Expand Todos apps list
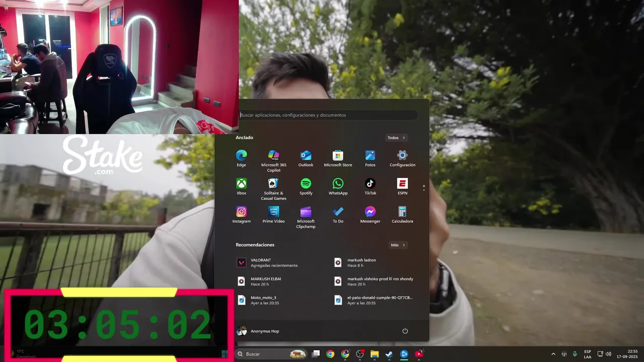Viewport: 644px width, 362px height. [x=396, y=138]
